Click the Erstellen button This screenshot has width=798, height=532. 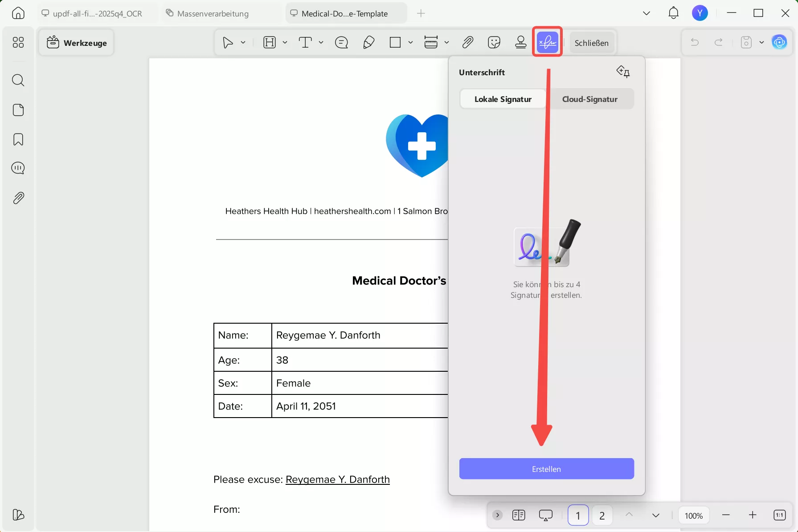tap(547, 469)
